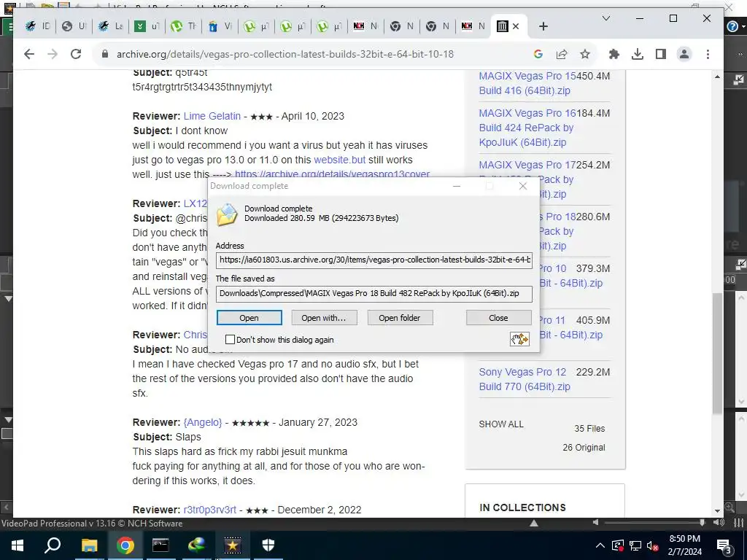The height and width of the screenshot is (560, 747).
Task: Open the Chrome downloads icon
Action: coord(638,54)
